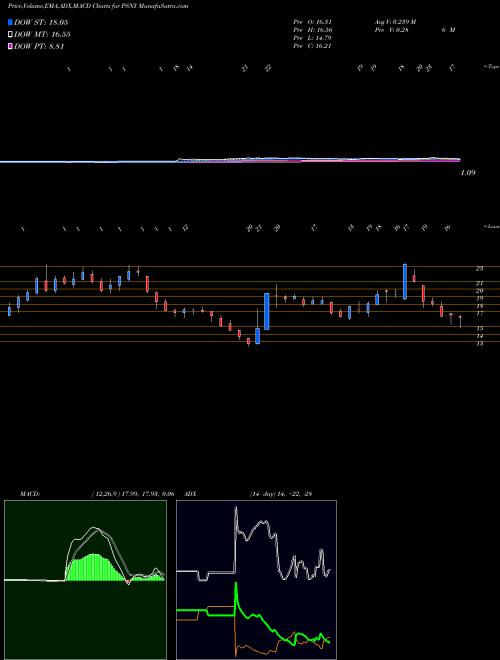Click the blue DOW ST legend swatch
The height and width of the screenshot is (660, 500).
pos(11,22)
